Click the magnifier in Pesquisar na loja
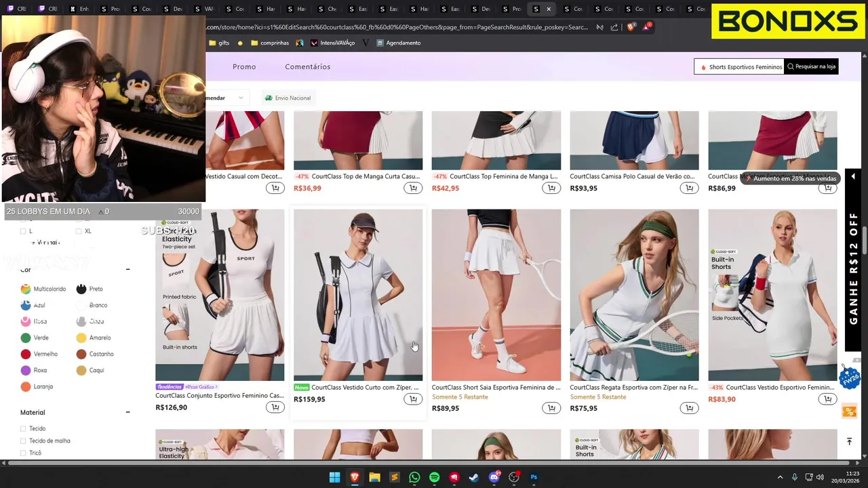 click(790, 66)
